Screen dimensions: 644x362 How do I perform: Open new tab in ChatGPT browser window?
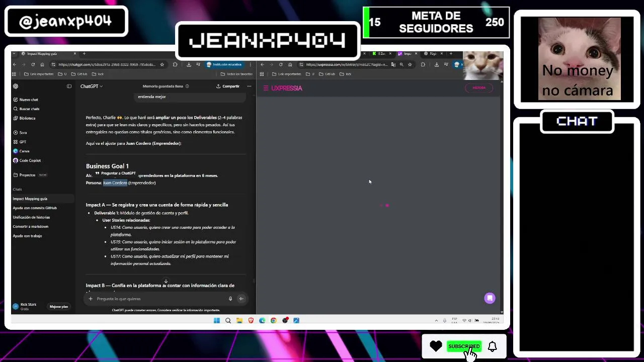click(84, 53)
